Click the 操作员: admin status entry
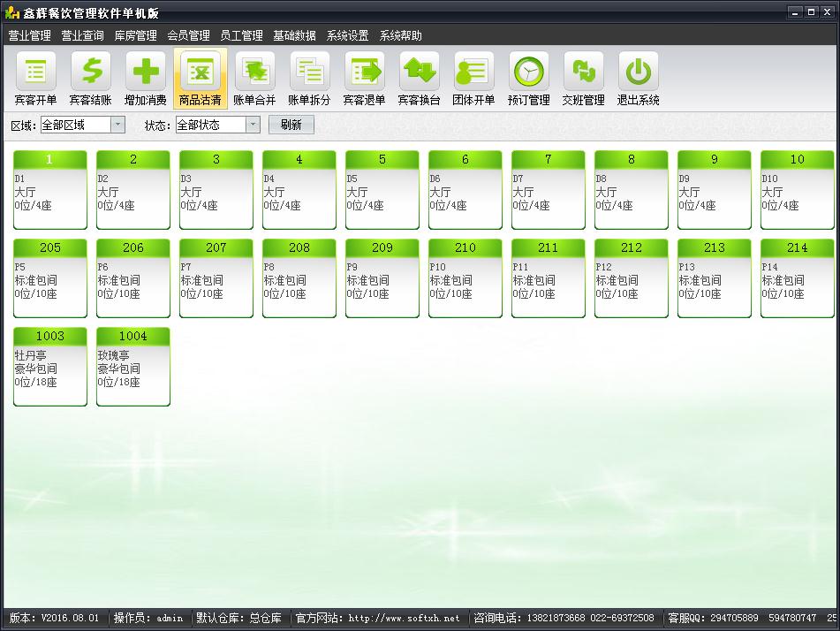840x631 pixels. pos(148,618)
